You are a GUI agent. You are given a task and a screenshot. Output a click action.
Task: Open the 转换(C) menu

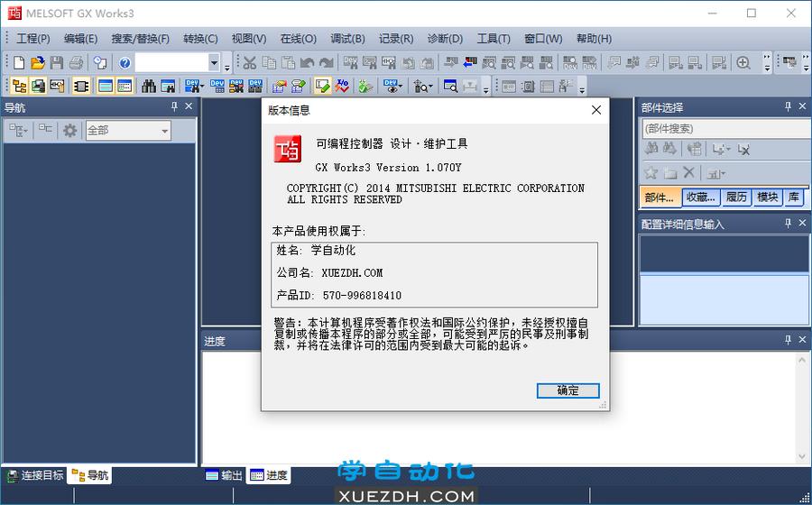(200, 39)
